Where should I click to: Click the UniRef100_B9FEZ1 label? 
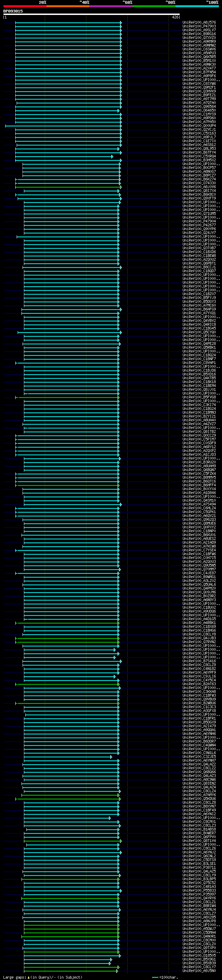(x=199, y=95)
